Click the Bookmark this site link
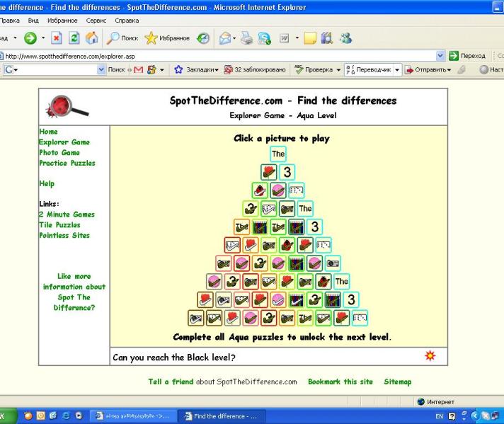This screenshot has height=424, width=504. 340,382
